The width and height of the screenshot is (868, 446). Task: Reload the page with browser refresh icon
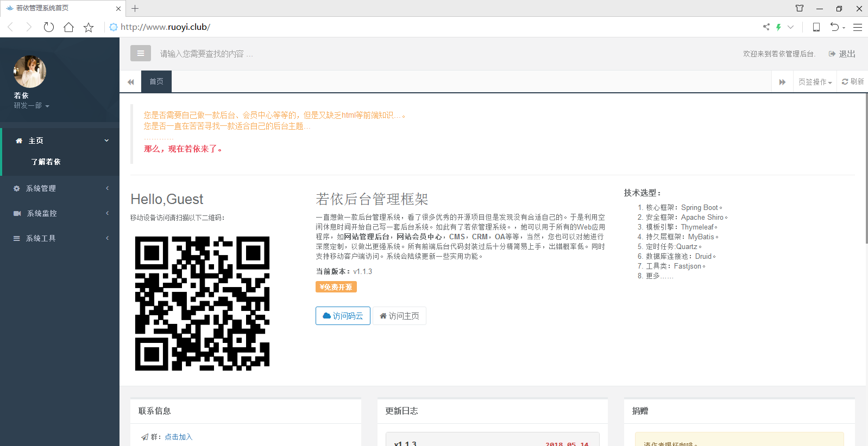pos(49,27)
